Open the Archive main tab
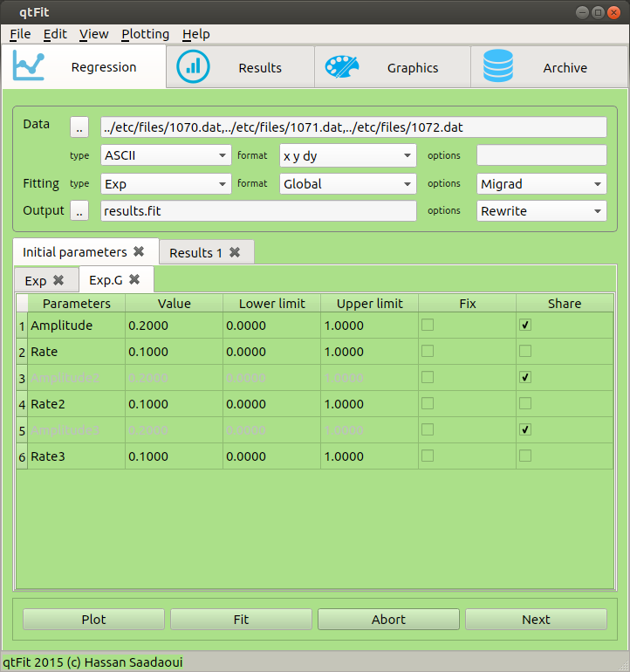This screenshot has height=672, width=630. [550, 67]
